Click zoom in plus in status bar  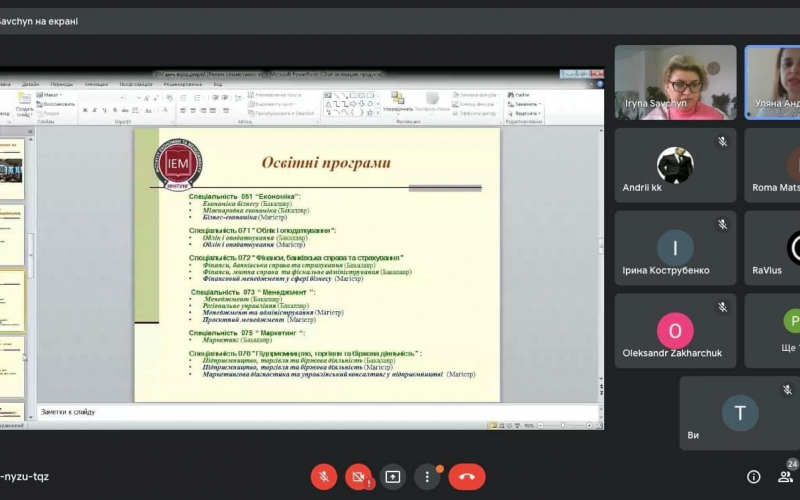tap(589, 426)
